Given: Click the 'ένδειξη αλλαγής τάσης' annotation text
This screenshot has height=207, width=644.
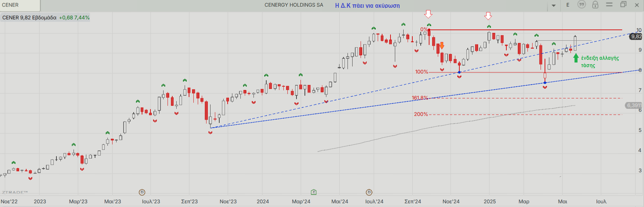Looking at the screenshot, I should (x=600, y=61).
